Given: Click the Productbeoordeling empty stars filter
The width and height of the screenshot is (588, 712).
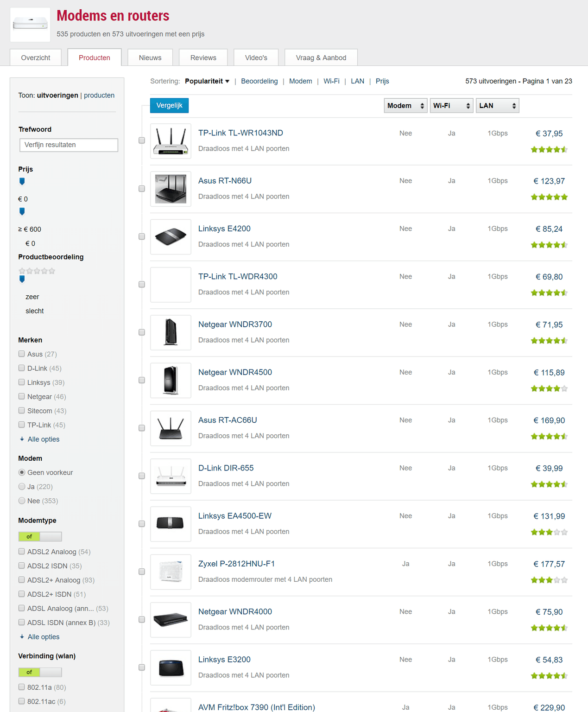Looking at the screenshot, I should click(x=37, y=271).
